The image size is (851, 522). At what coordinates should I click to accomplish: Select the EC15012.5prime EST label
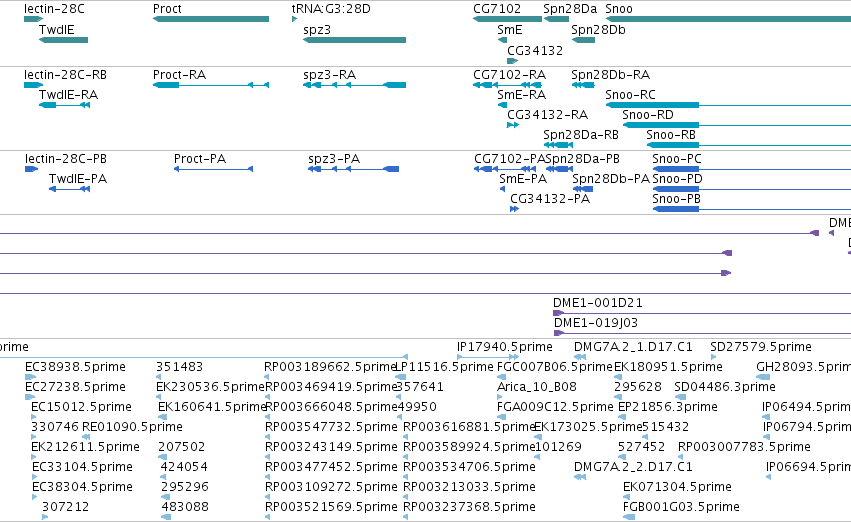[x=81, y=406]
